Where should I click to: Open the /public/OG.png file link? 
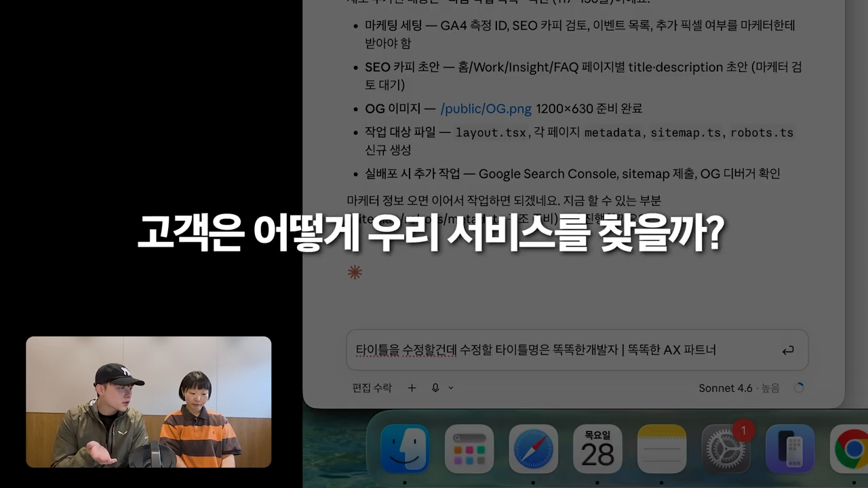(x=486, y=108)
